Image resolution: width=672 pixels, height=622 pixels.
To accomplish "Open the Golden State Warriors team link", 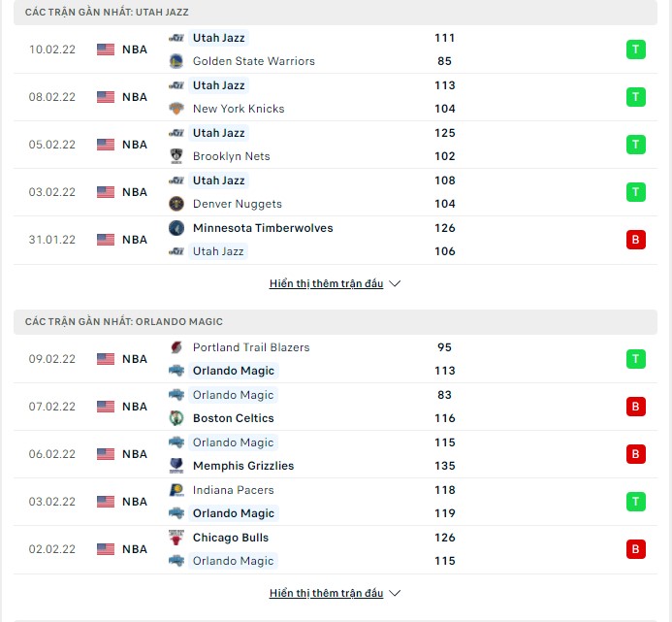I will (x=253, y=61).
